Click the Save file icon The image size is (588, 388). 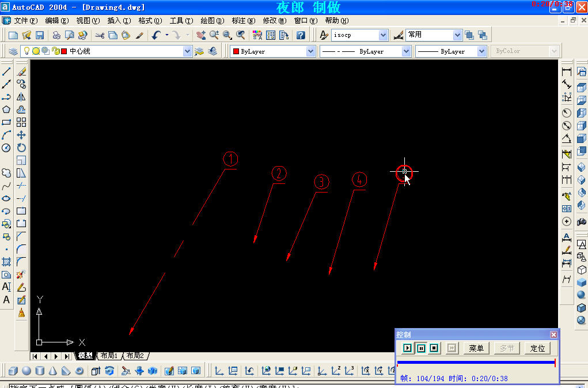[x=40, y=35]
